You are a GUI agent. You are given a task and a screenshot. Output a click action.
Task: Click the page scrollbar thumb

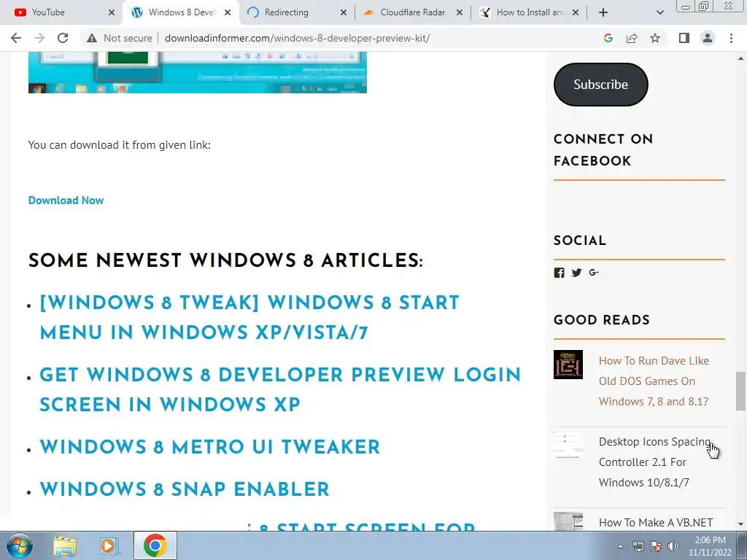(740, 391)
